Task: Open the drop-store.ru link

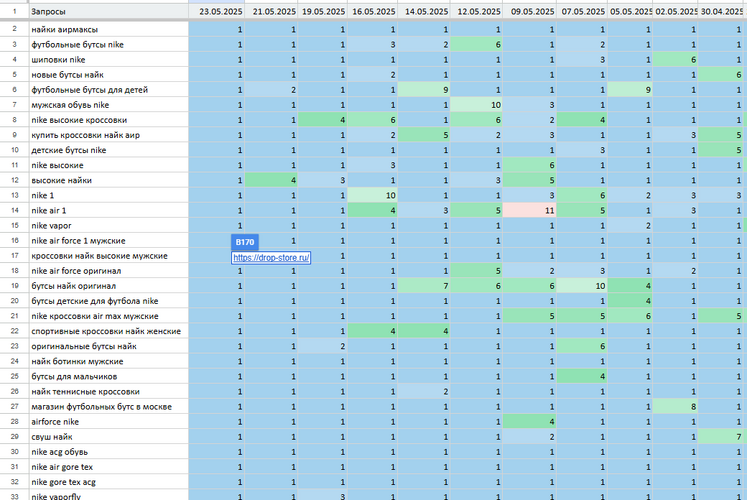Action: click(271, 257)
